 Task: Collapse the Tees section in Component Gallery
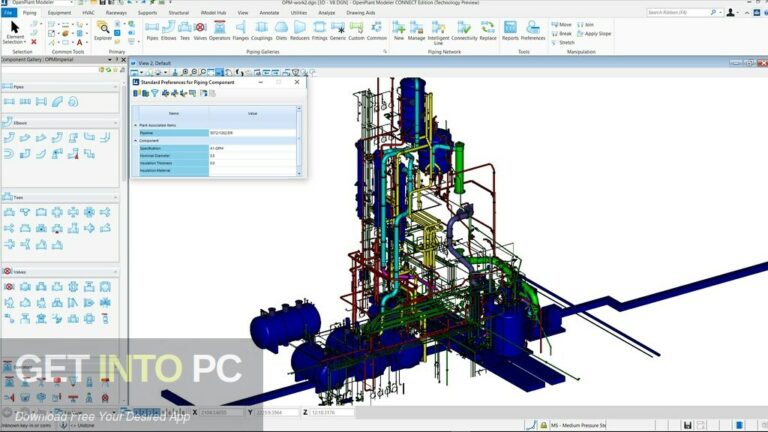(x=116, y=197)
